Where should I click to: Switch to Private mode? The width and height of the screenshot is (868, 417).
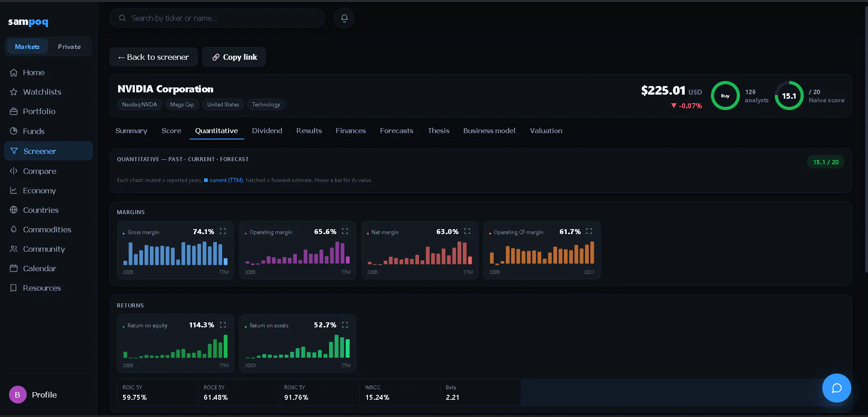tap(69, 47)
